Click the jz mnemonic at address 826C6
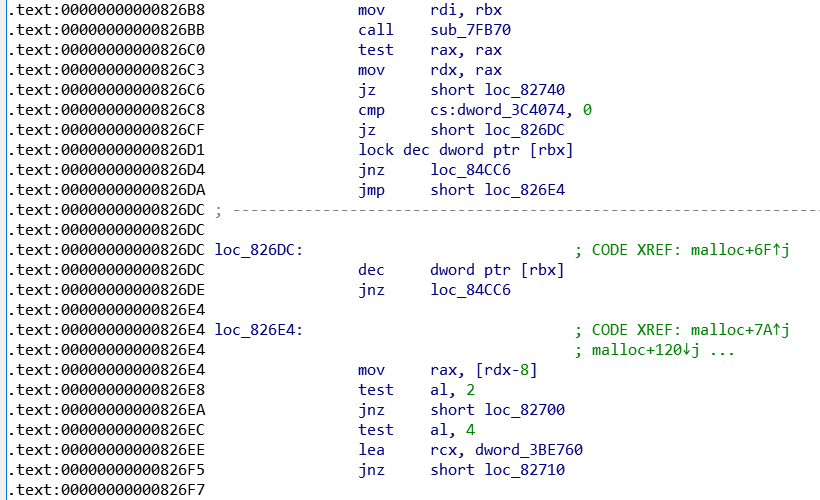820x500 pixels. tap(367, 90)
